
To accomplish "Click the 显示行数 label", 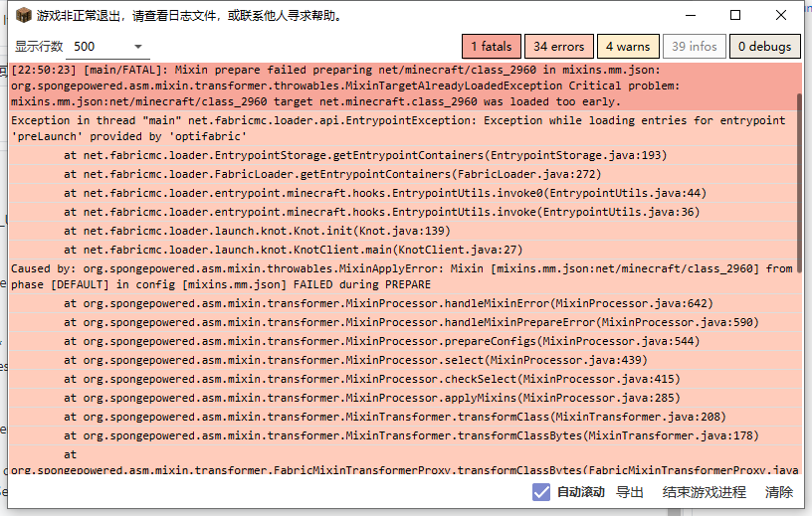I will click(x=39, y=47).
